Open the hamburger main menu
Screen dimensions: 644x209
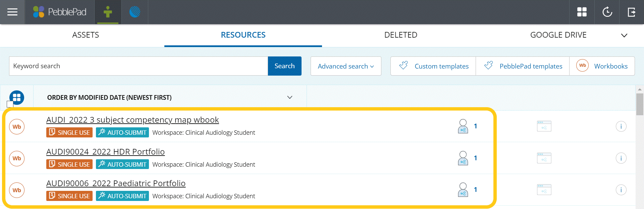pos(12,12)
